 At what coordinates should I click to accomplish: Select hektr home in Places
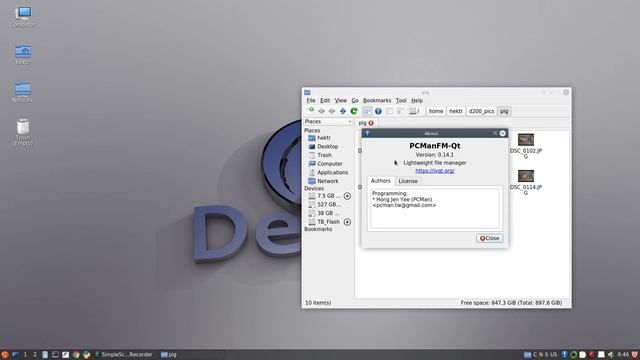coord(324,138)
